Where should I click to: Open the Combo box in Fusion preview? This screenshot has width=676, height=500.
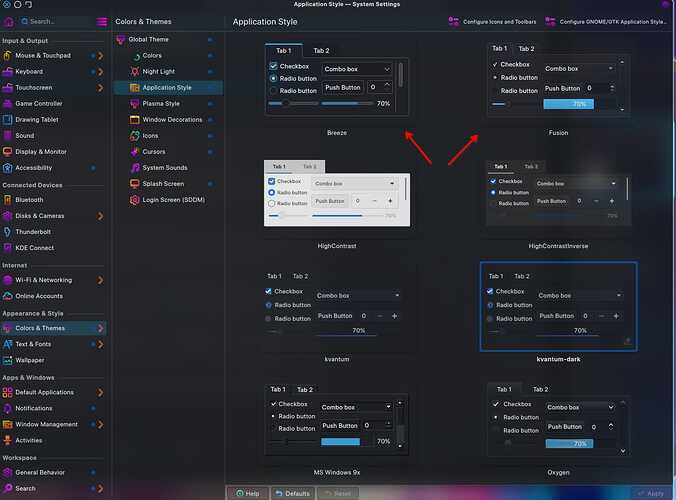[x=579, y=69]
